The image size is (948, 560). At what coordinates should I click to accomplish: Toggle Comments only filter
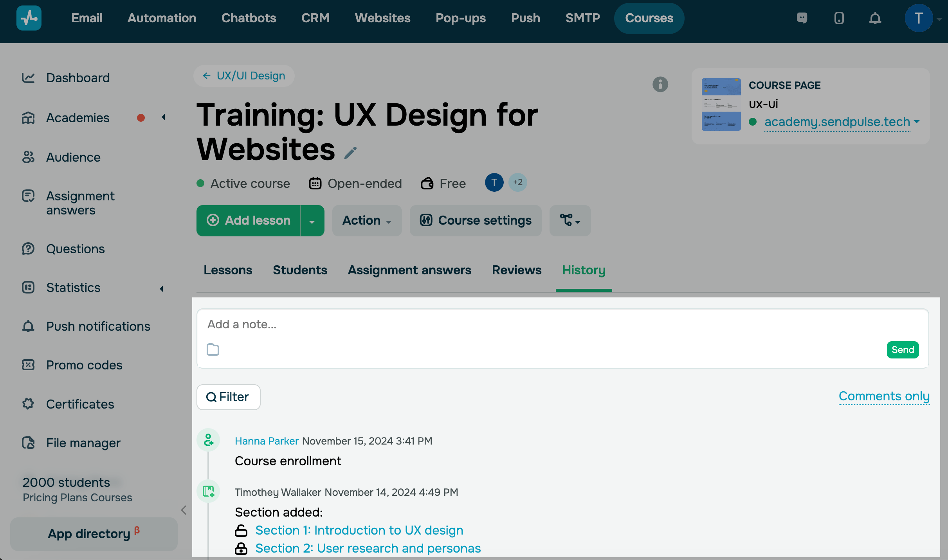coord(884,396)
